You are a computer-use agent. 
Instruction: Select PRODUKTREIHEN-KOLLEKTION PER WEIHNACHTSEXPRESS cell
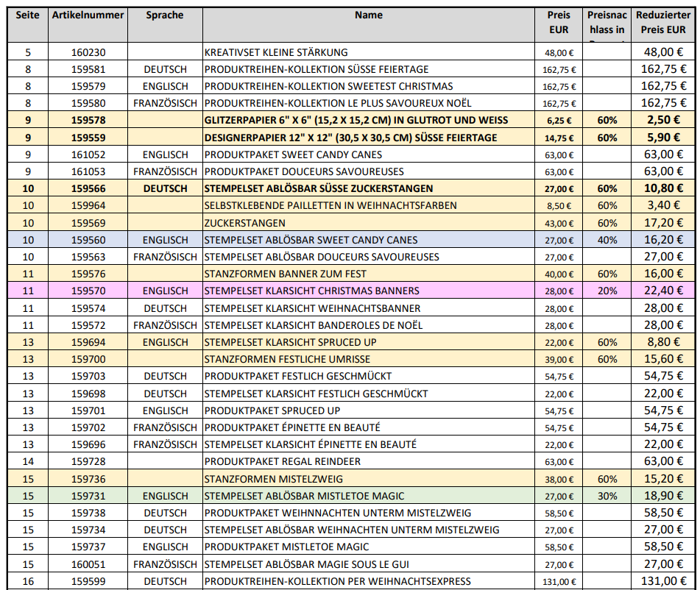click(x=369, y=580)
